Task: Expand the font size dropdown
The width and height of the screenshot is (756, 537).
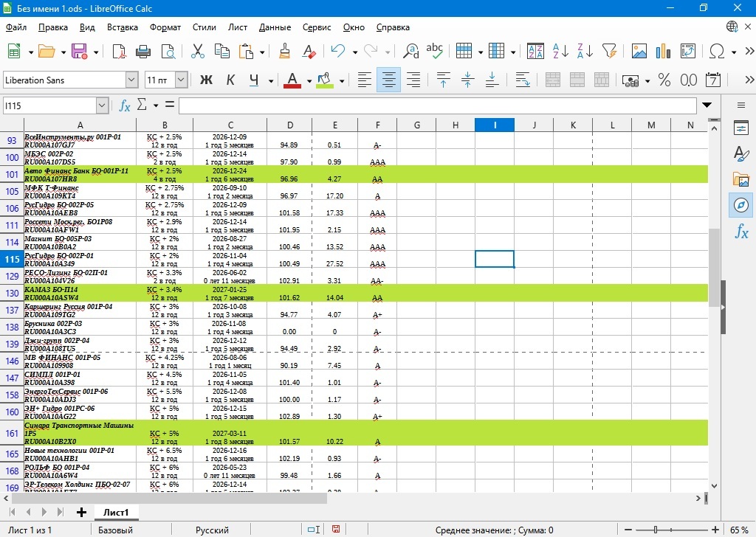Action: tap(181, 80)
